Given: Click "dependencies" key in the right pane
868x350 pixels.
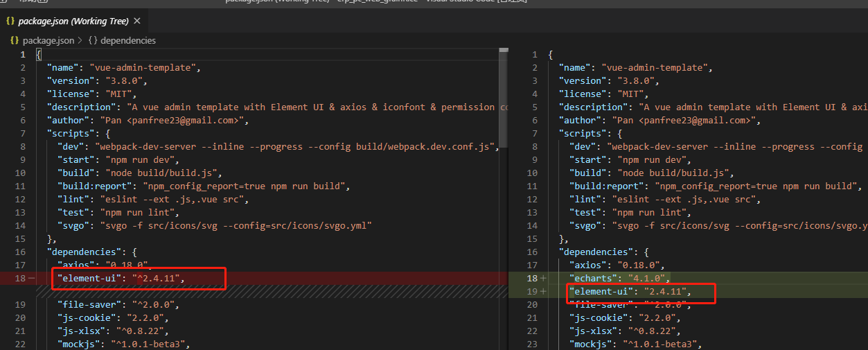Looking at the screenshot, I should 597,252.
